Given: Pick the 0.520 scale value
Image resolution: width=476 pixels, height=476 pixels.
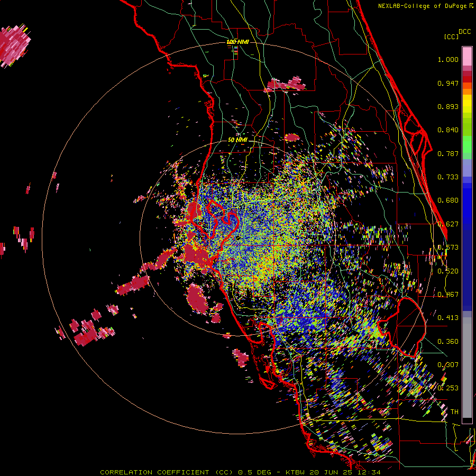Looking at the screenshot, I should click(x=448, y=271).
